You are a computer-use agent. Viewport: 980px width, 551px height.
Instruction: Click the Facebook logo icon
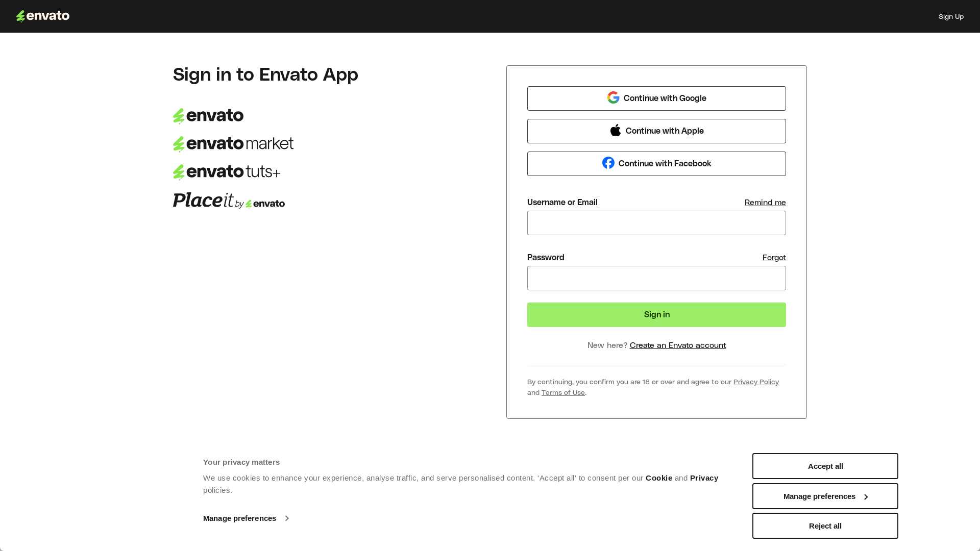[x=608, y=163]
